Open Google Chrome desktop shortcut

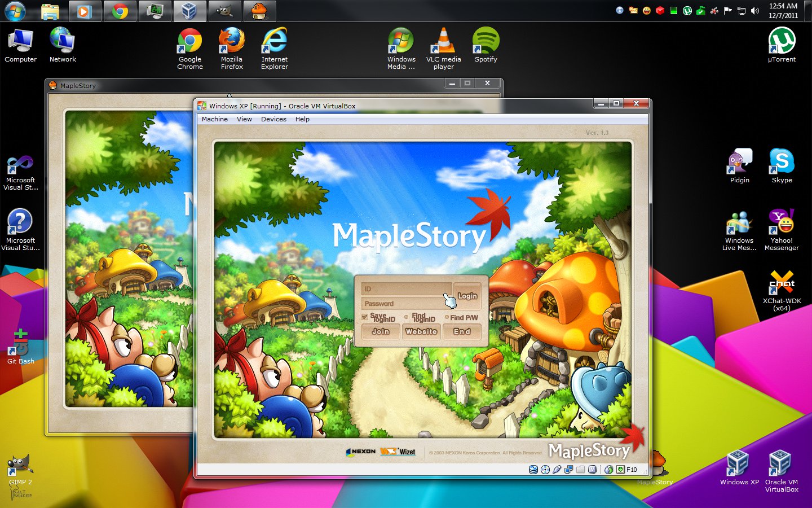click(190, 49)
